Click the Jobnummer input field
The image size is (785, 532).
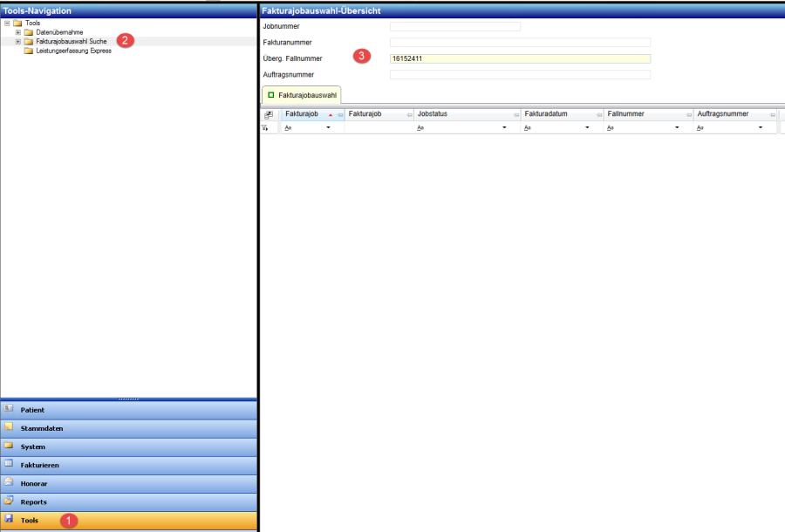point(455,26)
